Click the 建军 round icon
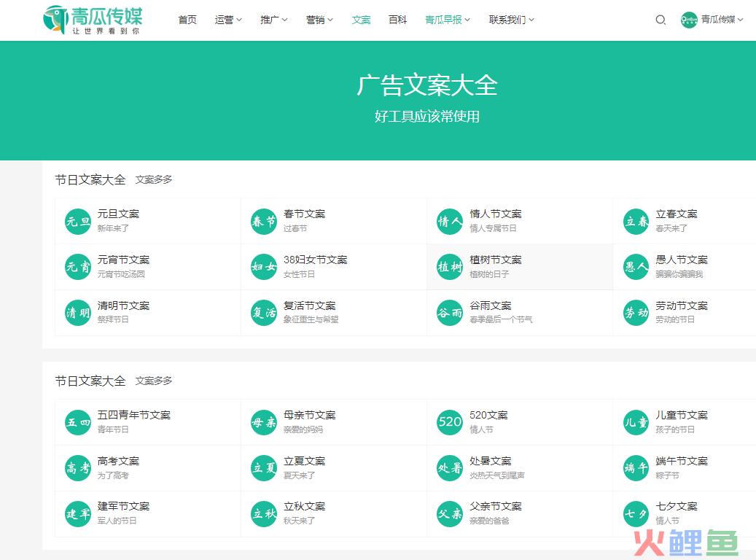756x560 pixels. pyautogui.click(x=77, y=513)
